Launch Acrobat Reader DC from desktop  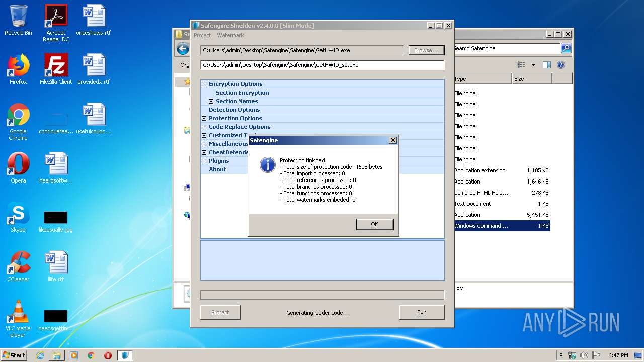(x=56, y=23)
